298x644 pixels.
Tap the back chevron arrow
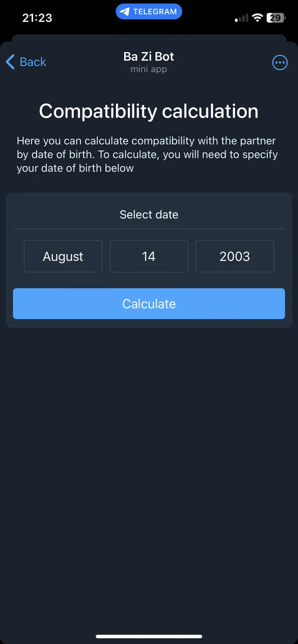click(10, 62)
